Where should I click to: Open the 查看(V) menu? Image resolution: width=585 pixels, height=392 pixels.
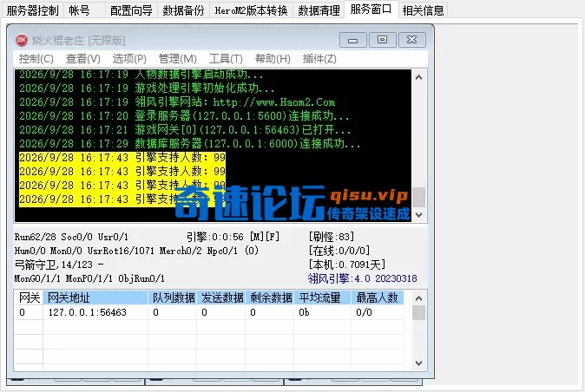(x=83, y=58)
